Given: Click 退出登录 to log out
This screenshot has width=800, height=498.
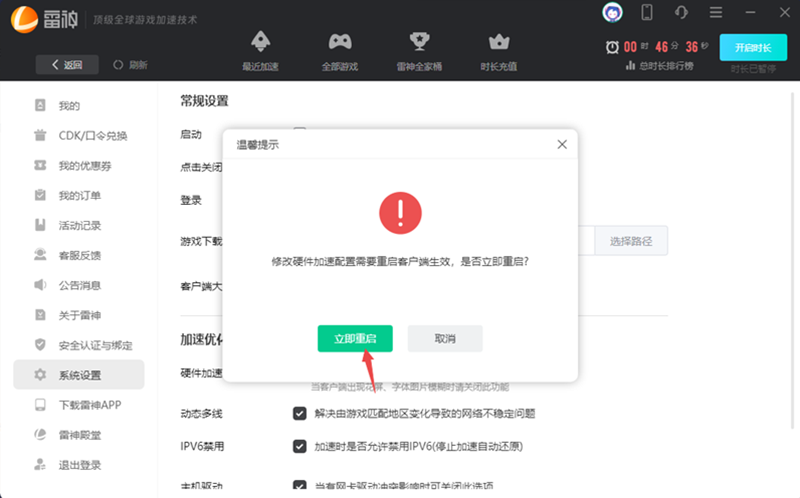Looking at the screenshot, I should pos(79,465).
